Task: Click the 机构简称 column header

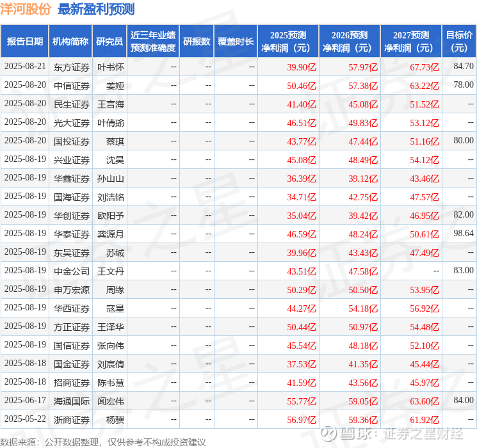Action: point(70,42)
